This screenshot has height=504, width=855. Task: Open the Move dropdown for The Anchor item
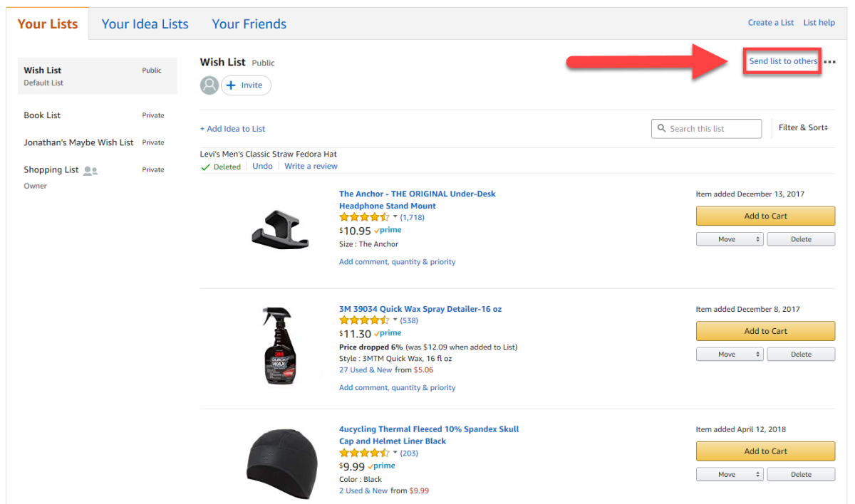[729, 239]
